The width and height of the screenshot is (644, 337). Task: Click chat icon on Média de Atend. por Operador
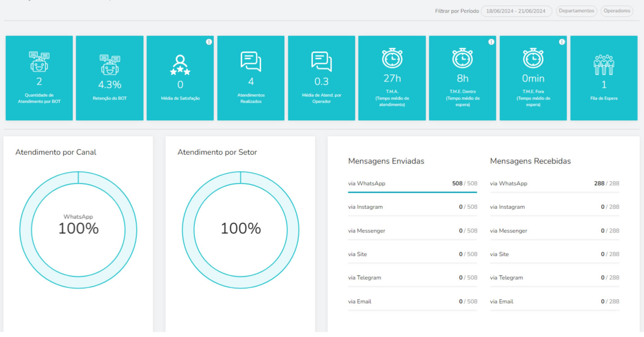(x=322, y=62)
